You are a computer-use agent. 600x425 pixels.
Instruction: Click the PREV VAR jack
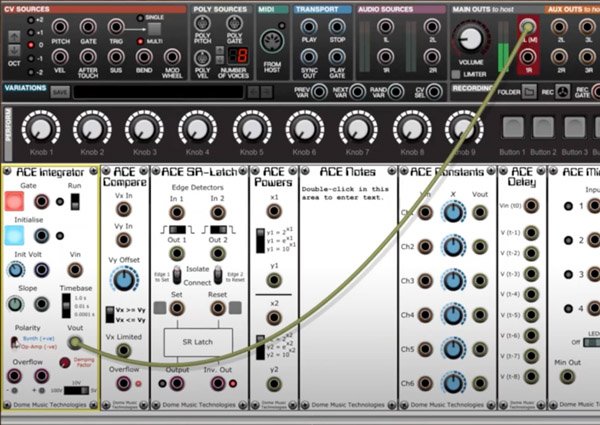pos(319,92)
